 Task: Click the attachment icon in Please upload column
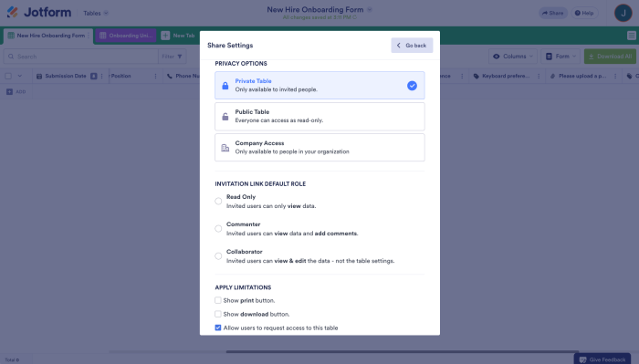552,76
